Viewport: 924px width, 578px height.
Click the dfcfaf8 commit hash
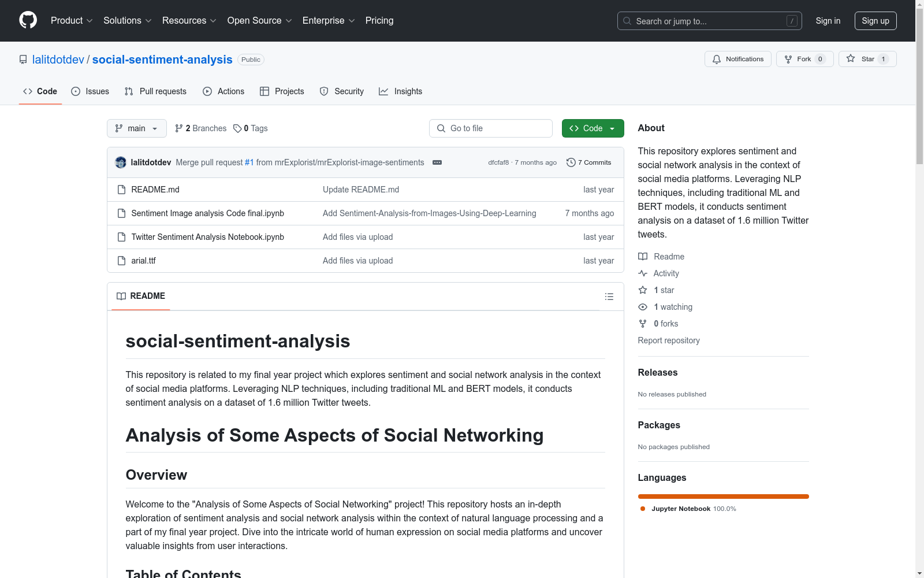coord(498,162)
